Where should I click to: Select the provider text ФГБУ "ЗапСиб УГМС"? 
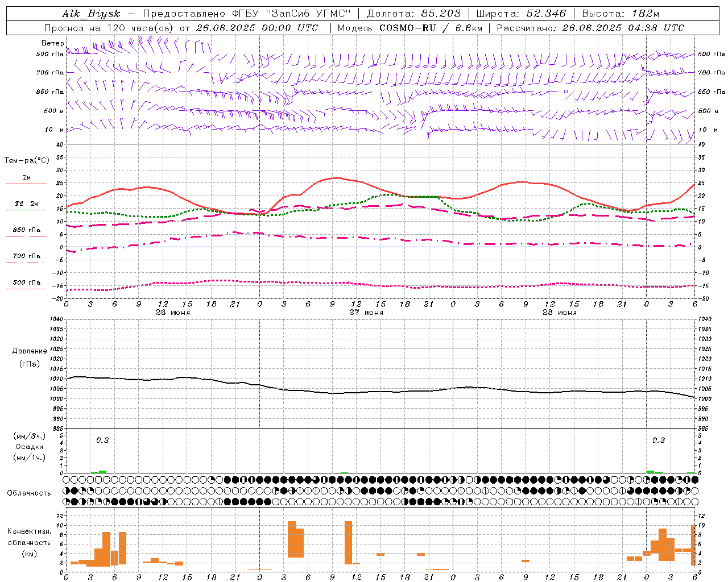click(290, 14)
